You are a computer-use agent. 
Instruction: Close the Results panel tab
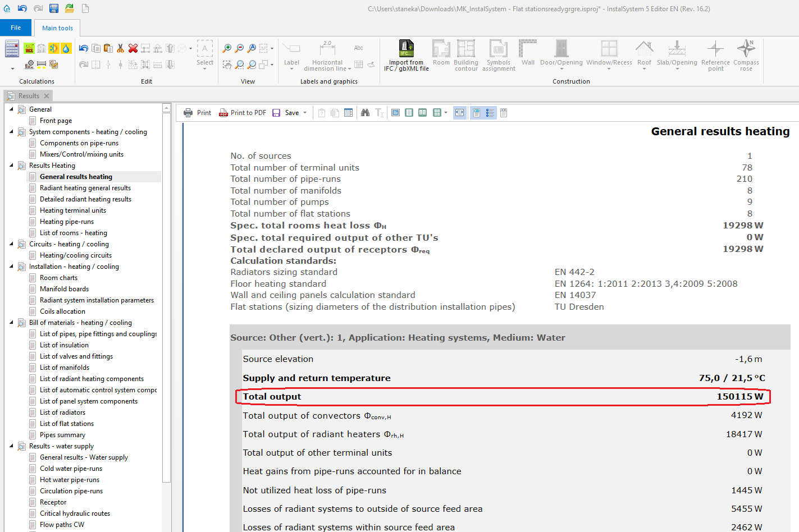click(x=47, y=96)
